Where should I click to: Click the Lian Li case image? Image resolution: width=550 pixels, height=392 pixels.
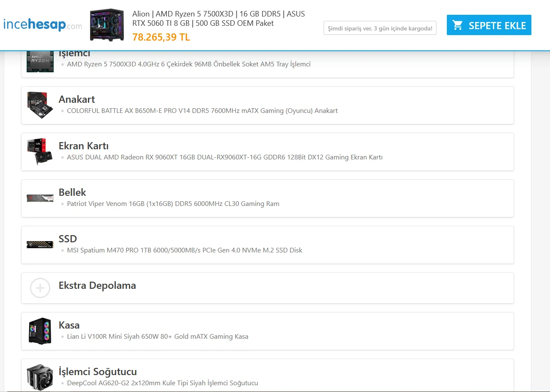tap(40, 331)
